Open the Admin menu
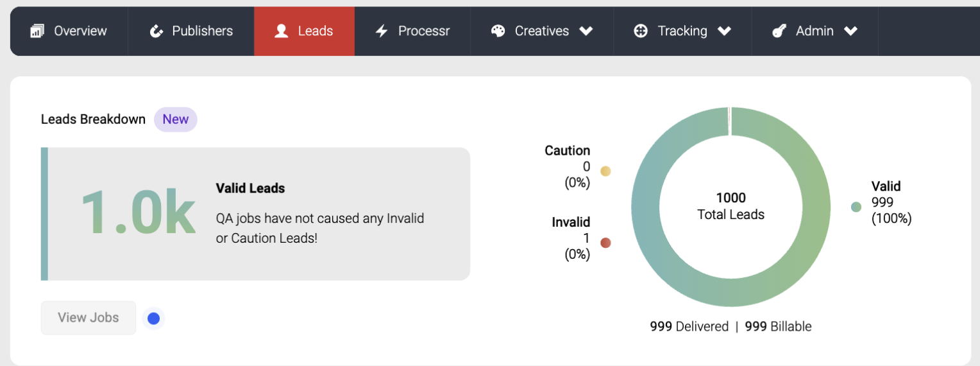This screenshot has height=366, width=980. tap(815, 31)
